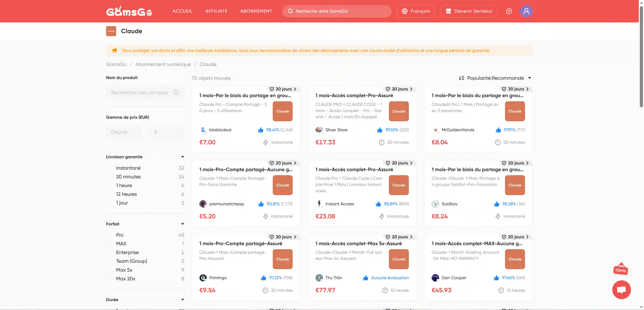Enable the Pro plan checkbox

[x=109, y=235]
